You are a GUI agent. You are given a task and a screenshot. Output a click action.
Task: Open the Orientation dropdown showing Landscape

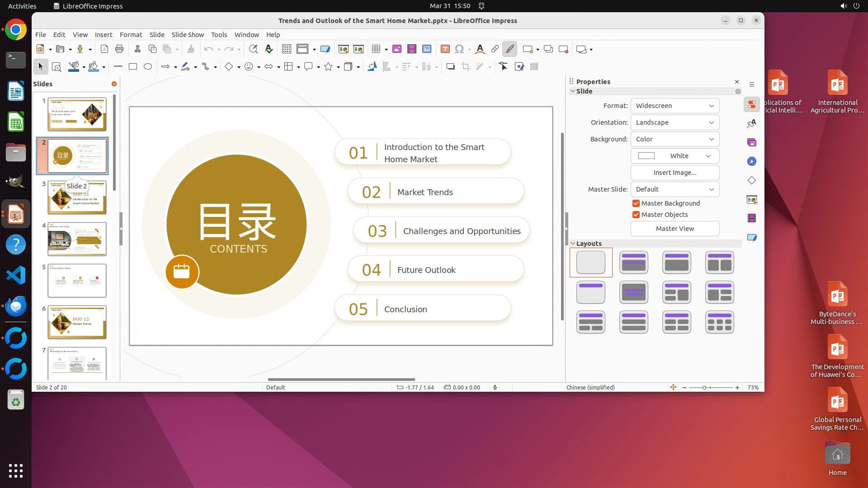(x=675, y=122)
